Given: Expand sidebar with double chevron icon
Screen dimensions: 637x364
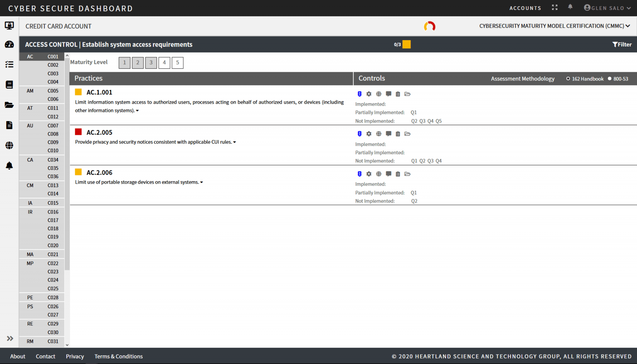Looking at the screenshot, I should (10, 338).
